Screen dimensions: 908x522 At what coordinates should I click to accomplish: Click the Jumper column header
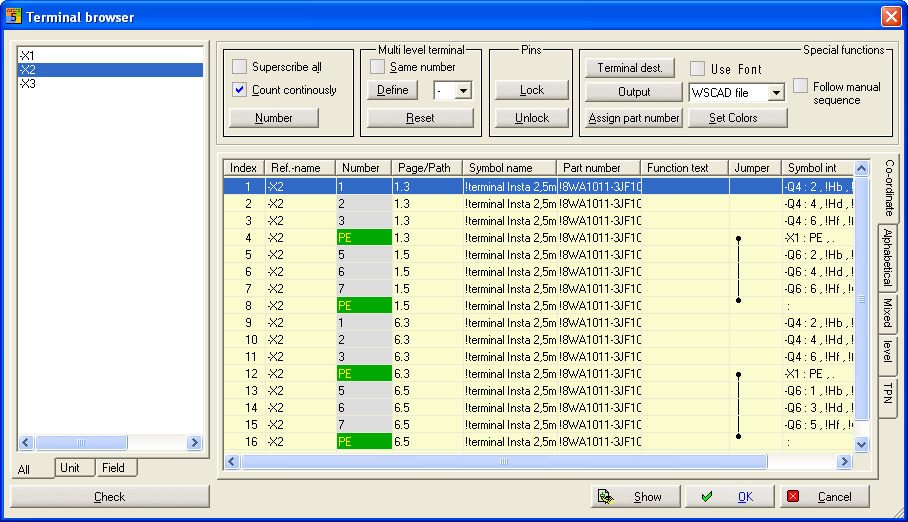point(755,167)
